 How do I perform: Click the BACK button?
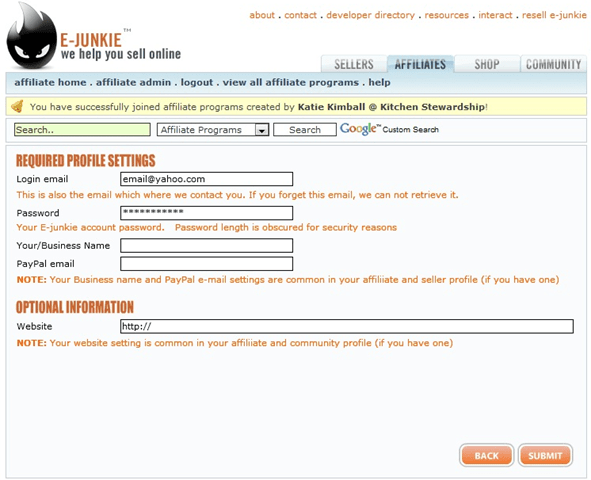click(486, 456)
